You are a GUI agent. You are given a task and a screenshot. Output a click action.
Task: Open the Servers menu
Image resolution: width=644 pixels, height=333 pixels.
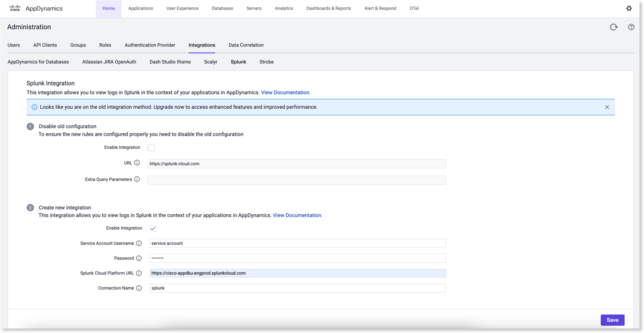(x=254, y=9)
